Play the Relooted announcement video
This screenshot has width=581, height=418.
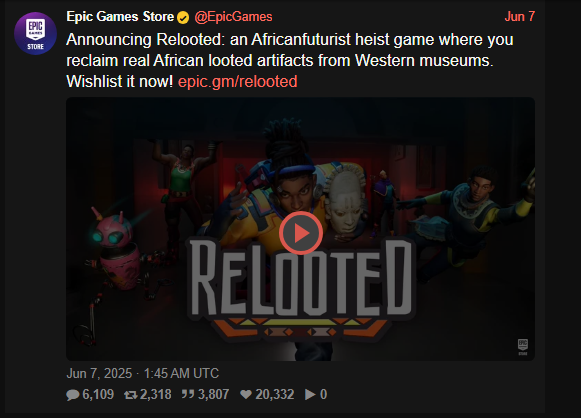point(301,233)
